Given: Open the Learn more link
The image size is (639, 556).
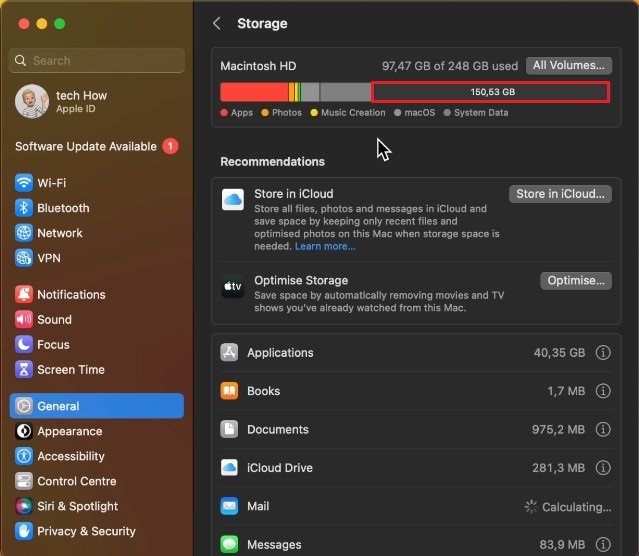Looking at the screenshot, I should pyautogui.click(x=325, y=246).
